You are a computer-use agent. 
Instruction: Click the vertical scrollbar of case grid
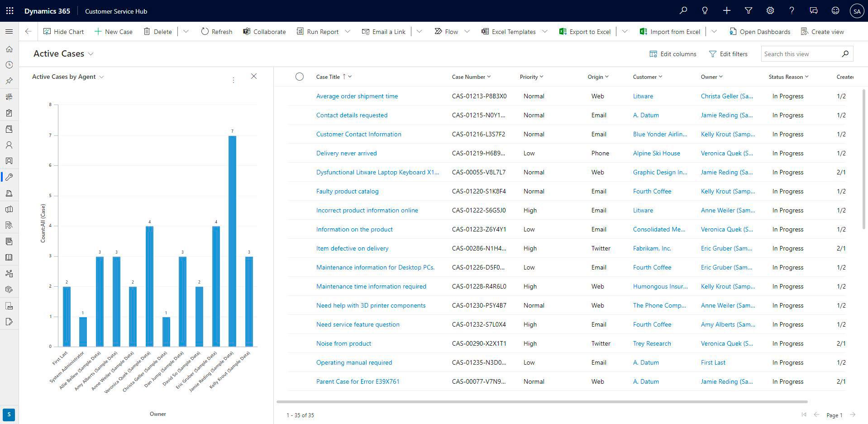864,159
